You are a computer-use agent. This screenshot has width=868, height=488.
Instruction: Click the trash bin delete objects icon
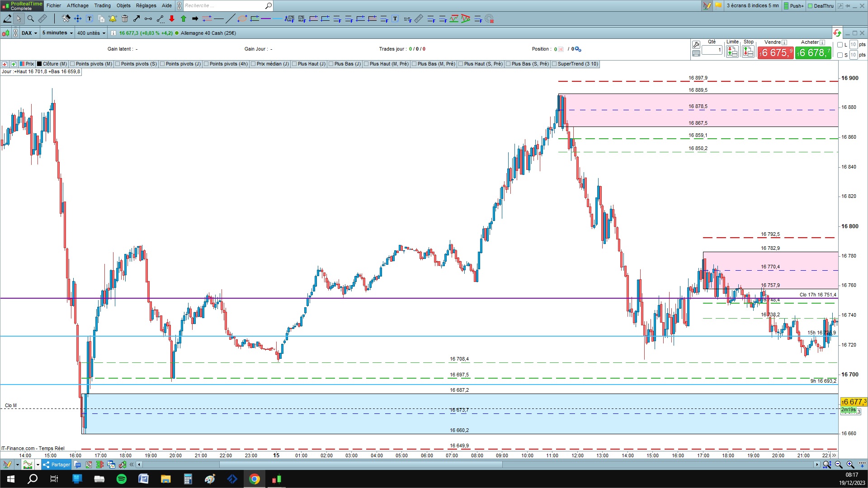[125, 19]
